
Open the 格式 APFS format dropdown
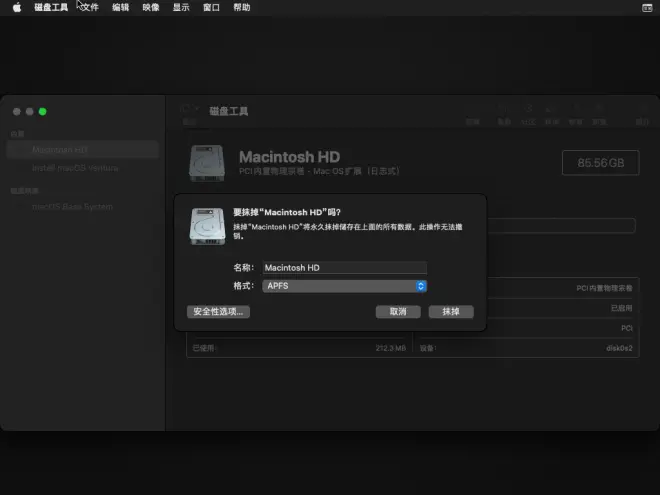point(344,286)
